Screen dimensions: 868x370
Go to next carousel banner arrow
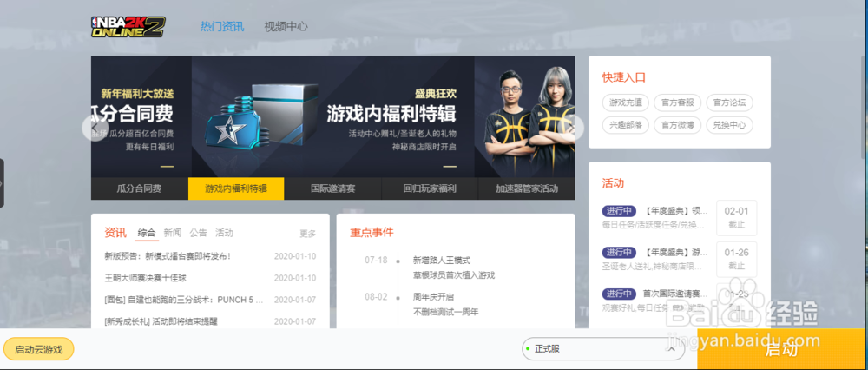tap(571, 128)
